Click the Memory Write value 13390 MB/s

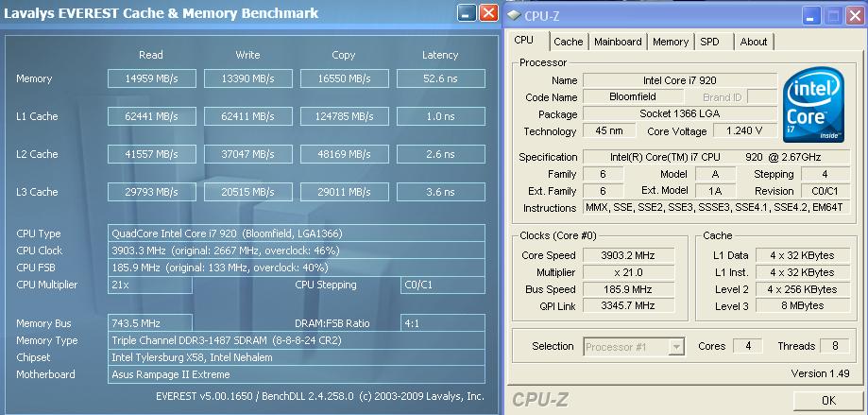click(248, 78)
